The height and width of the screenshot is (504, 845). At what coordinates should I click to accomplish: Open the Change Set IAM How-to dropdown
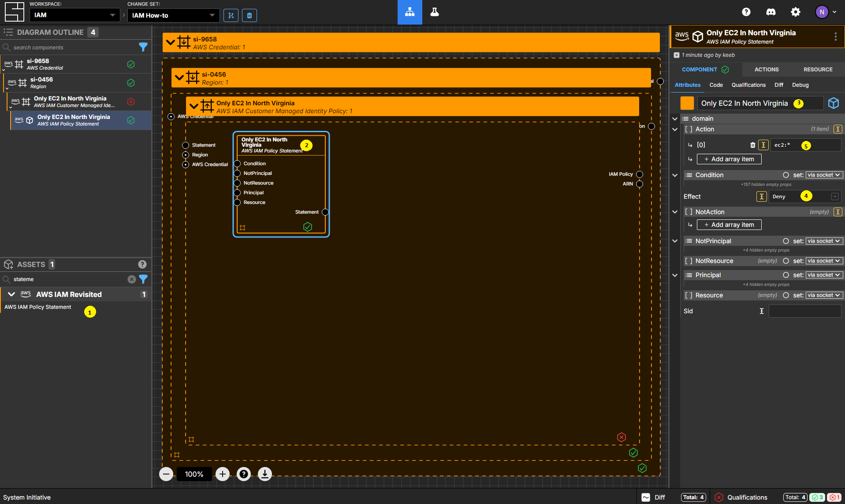(x=173, y=15)
